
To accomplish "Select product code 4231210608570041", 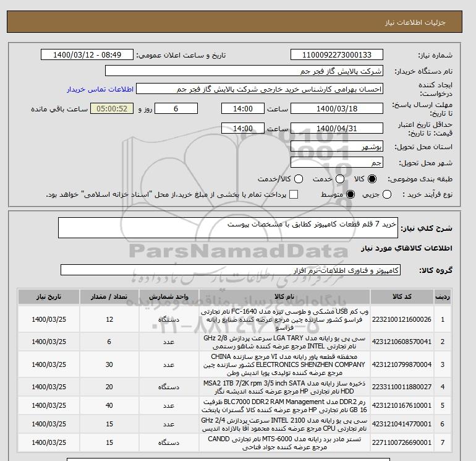I will 402,342.
